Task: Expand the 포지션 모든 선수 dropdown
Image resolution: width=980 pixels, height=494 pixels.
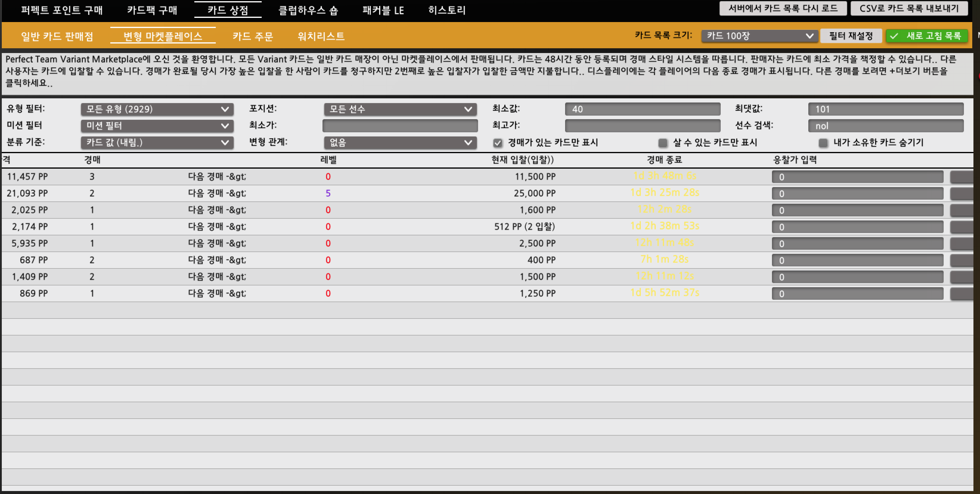Action: pyautogui.click(x=400, y=109)
